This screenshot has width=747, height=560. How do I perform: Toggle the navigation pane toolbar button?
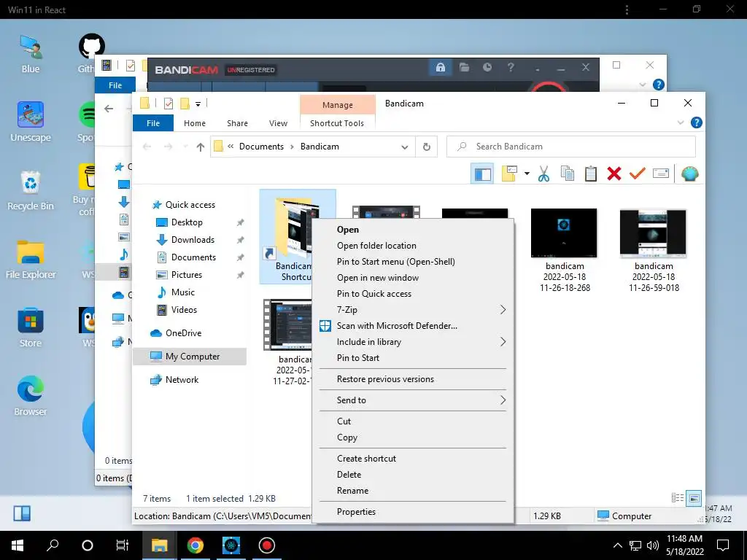point(482,174)
